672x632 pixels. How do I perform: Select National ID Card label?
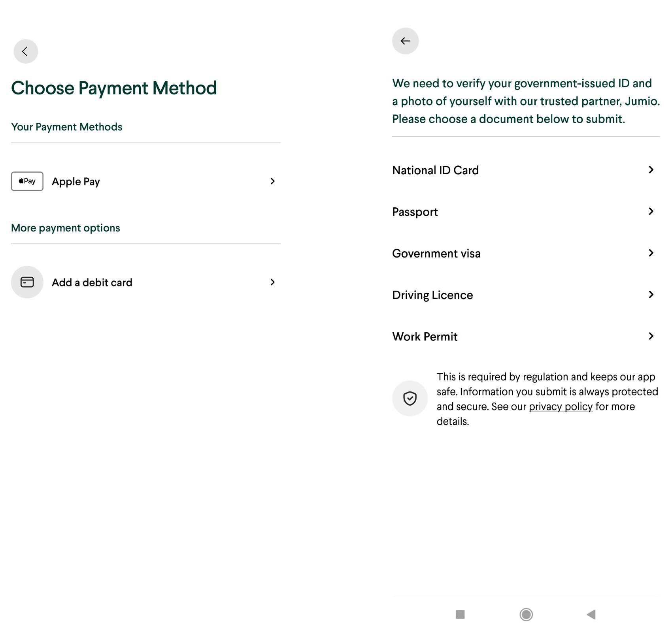pos(435,170)
